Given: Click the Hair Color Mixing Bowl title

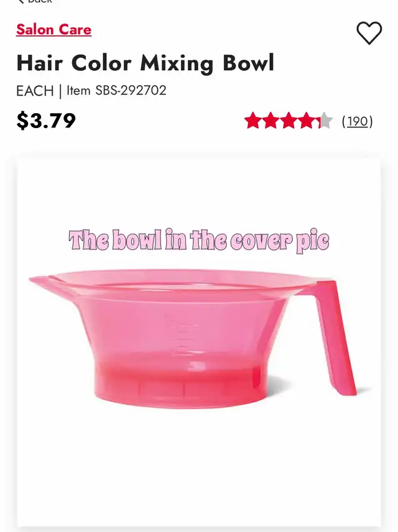Looking at the screenshot, I should click(145, 63).
